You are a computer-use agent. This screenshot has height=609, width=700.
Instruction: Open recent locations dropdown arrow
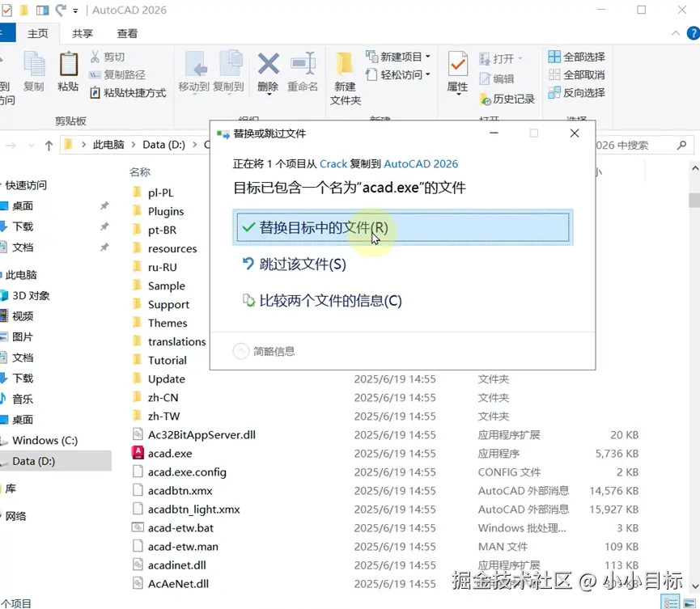[x=31, y=146]
